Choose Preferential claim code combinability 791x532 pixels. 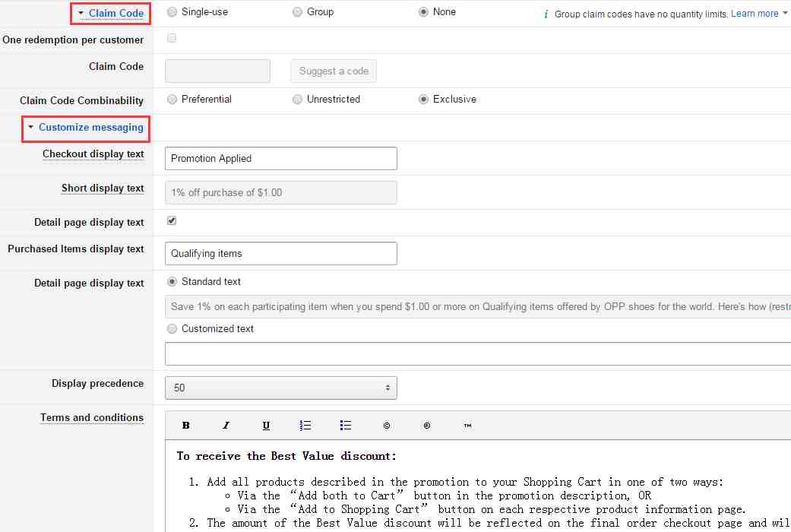[x=172, y=99]
